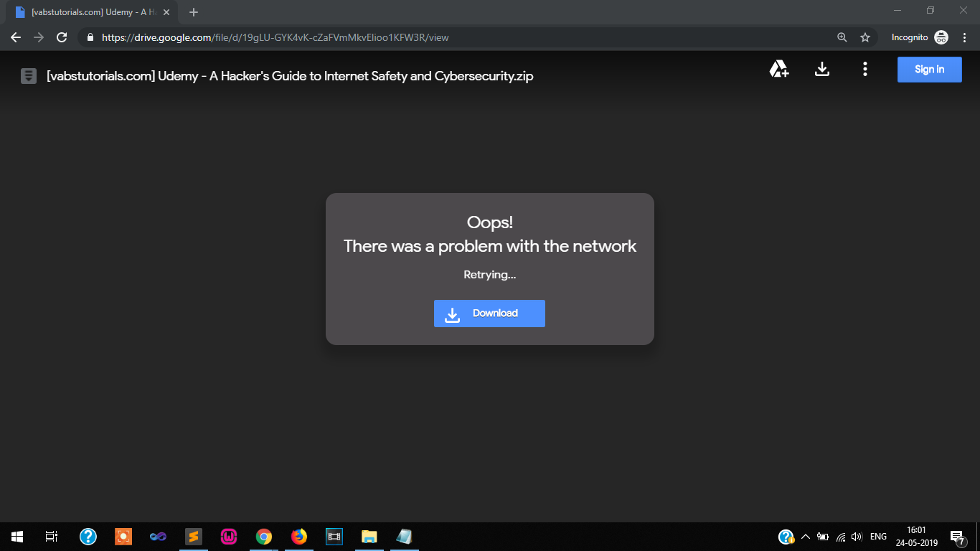Click the download icon in the top toolbar
980x551 pixels.
click(x=822, y=69)
